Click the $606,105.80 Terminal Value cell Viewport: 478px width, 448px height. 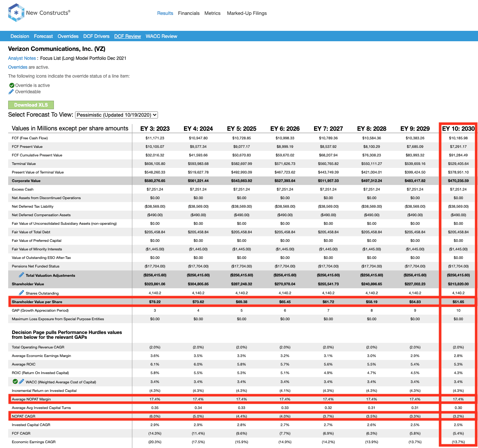[155, 163]
